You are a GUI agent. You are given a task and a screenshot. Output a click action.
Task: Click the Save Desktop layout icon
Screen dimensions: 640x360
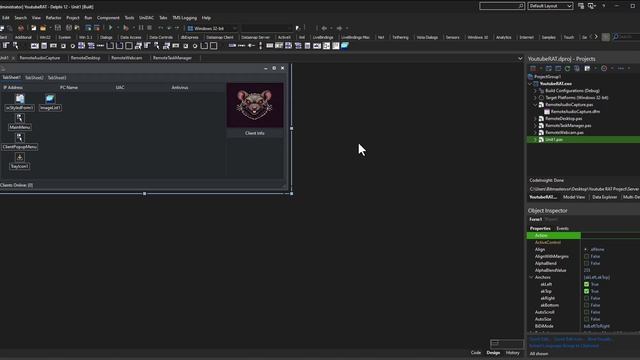click(x=581, y=6)
